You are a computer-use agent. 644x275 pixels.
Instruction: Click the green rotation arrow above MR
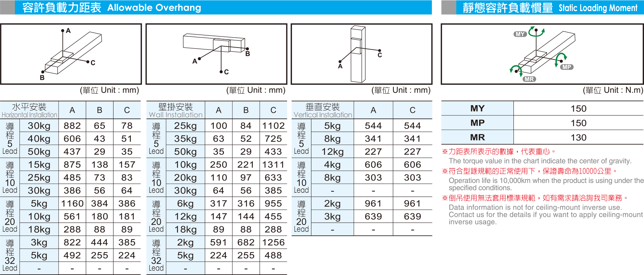click(x=516, y=70)
